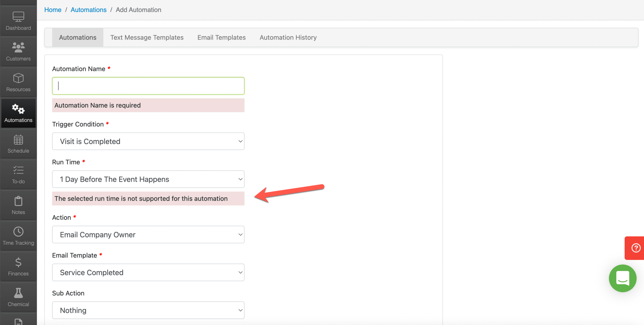Open the Finances dollar icon
644x325 pixels.
pyautogui.click(x=18, y=264)
